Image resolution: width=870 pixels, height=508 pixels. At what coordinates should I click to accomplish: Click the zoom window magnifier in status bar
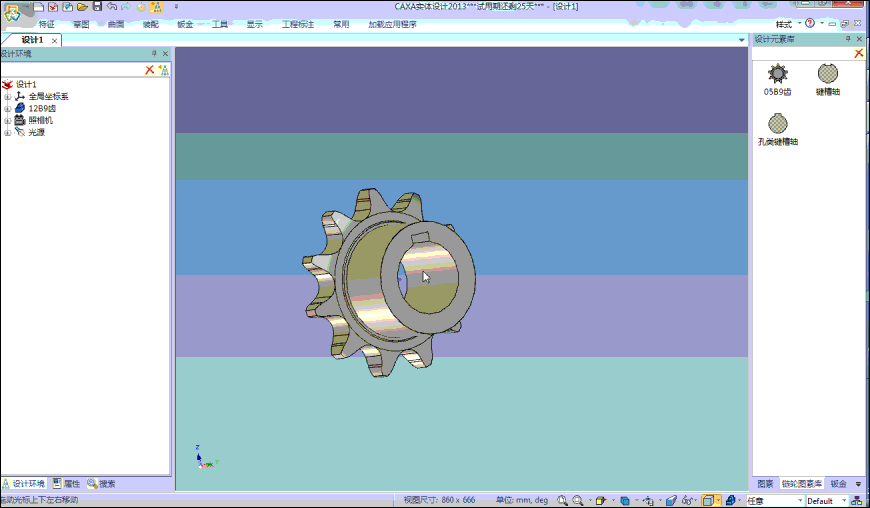pos(562,500)
